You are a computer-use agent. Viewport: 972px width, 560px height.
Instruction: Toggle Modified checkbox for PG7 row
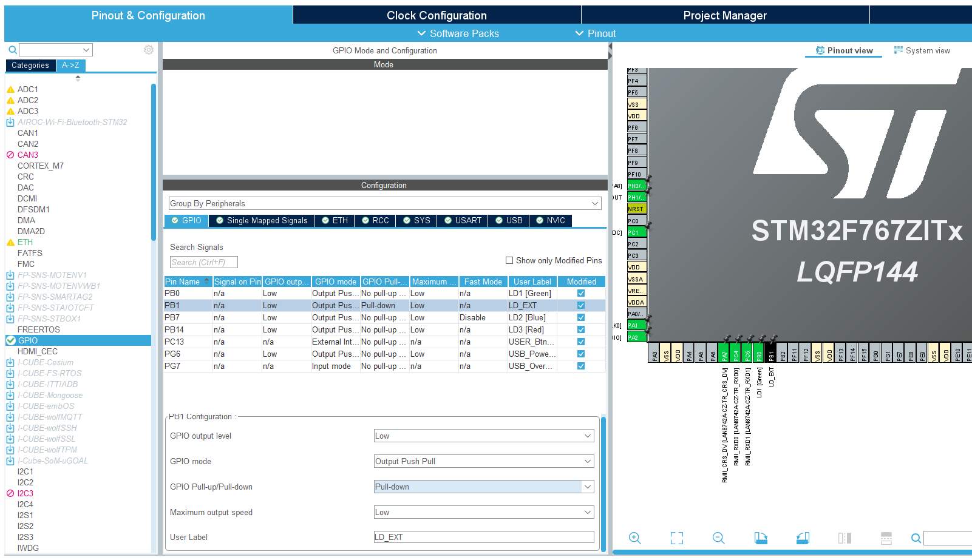click(581, 366)
